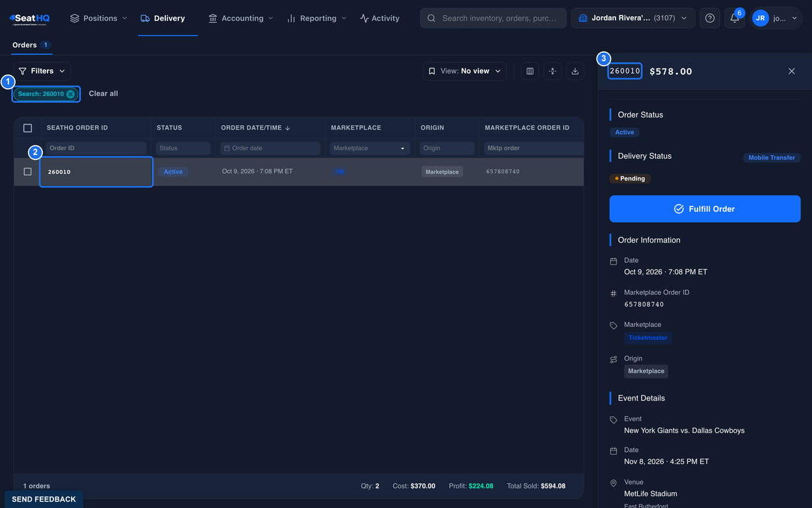
Task: Select the Orders tab
Action: click(31, 45)
